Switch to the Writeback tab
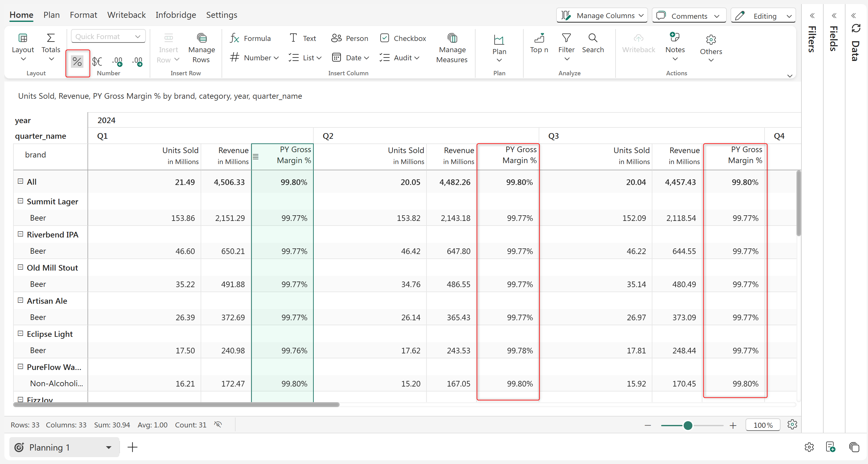The width and height of the screenshot is (868, 464). click(126, 15)
